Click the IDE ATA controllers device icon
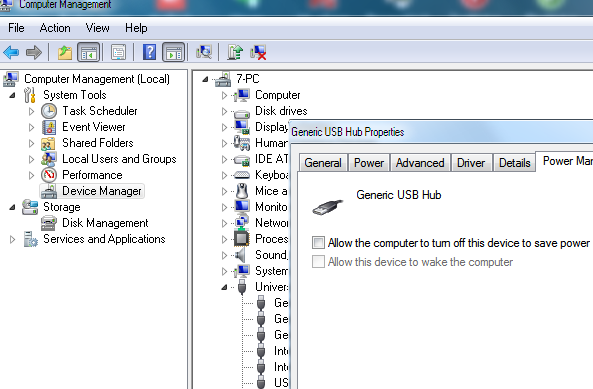 (x=242, y=160)
